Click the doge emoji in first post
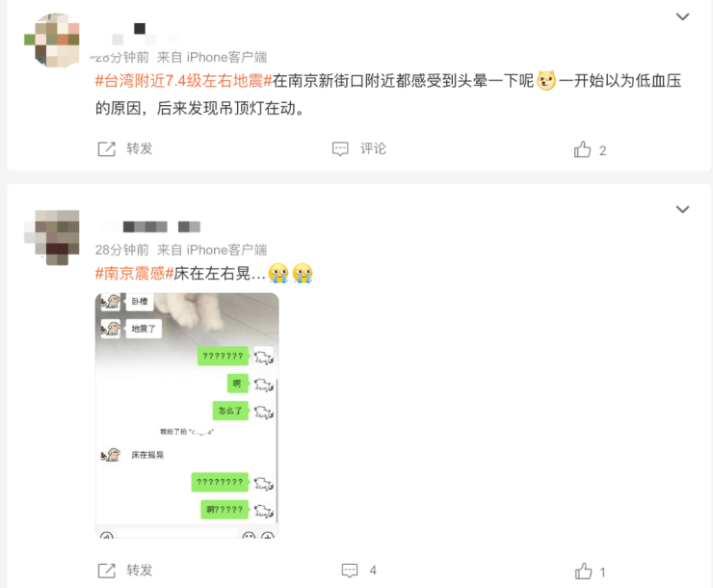 [546, 81]
